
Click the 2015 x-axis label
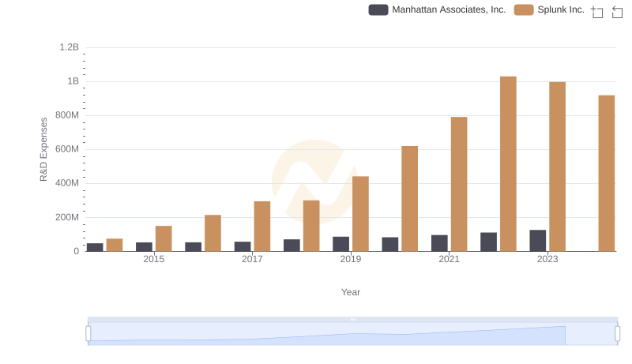tap(154, 259)
